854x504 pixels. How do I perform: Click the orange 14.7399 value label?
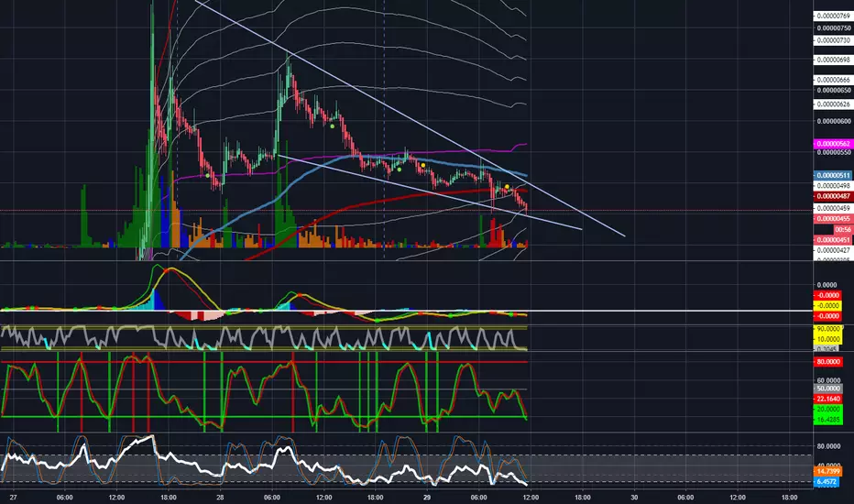point(827,471)
